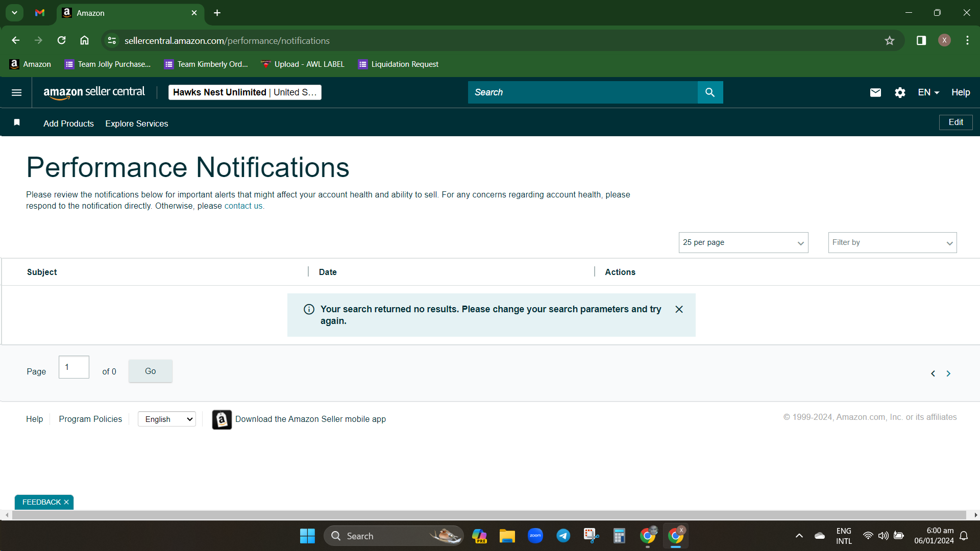Open volume control in system tray
Screen dimensions: 980x551
(x=883, y=536)
